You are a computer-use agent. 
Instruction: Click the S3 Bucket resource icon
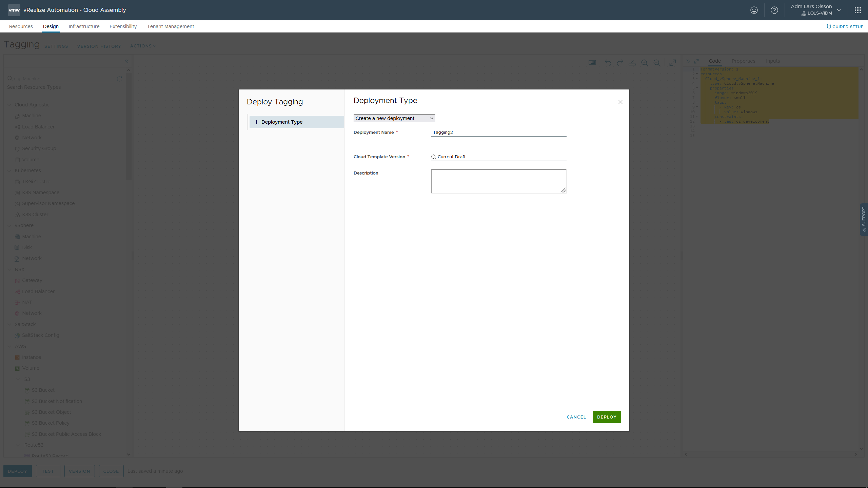click(x=27, y=390)
